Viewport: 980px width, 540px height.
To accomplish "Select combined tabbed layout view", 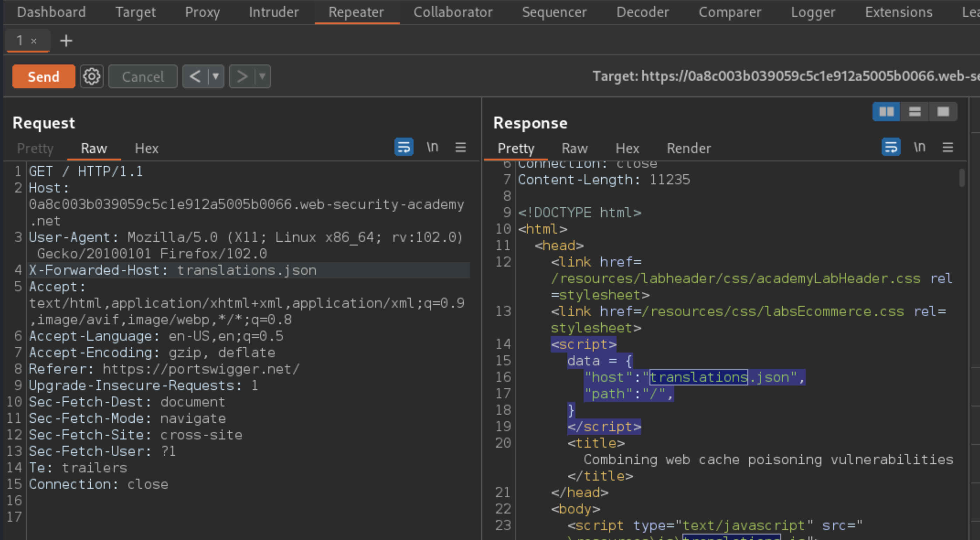I will (943, 112).
